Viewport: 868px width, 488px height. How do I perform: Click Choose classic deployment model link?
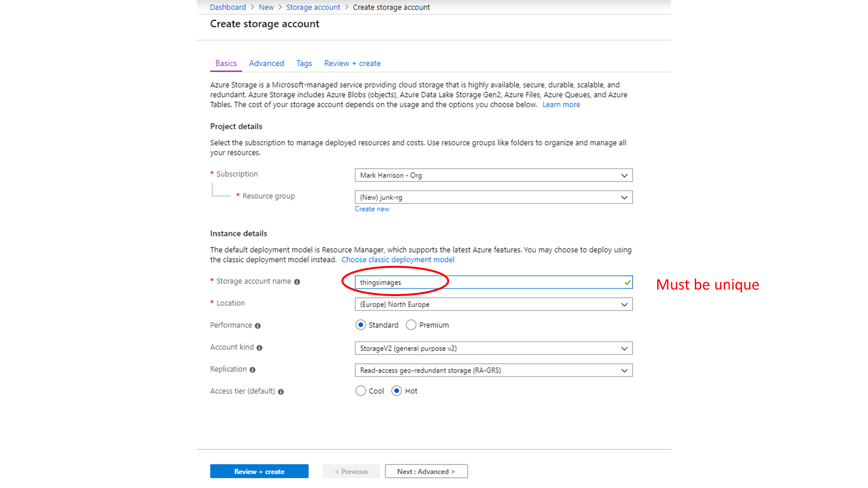(x=398, y=260)
